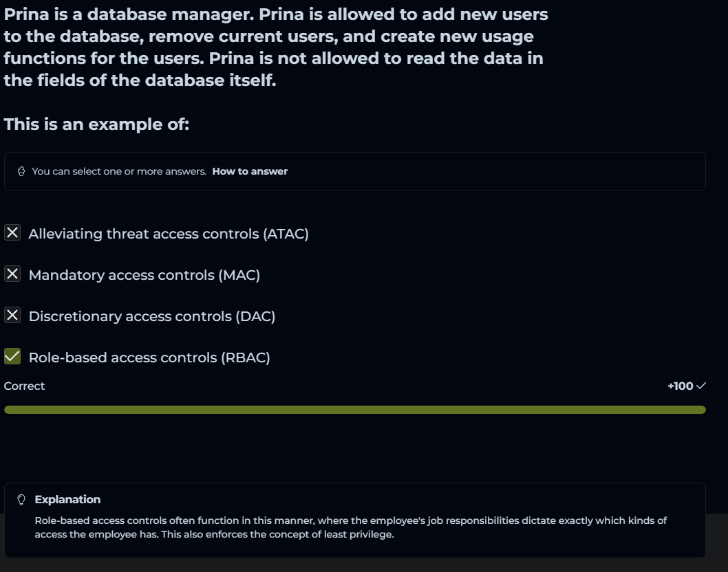The height and width of the screenshot is (572, 728).
Task: Click the "This is an example of:" prompt
Action: [96, 124]
